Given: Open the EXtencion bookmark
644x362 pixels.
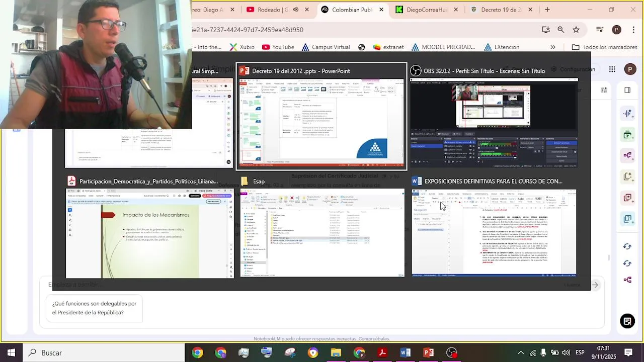Looking at the screenshot, I should (502, 47).
